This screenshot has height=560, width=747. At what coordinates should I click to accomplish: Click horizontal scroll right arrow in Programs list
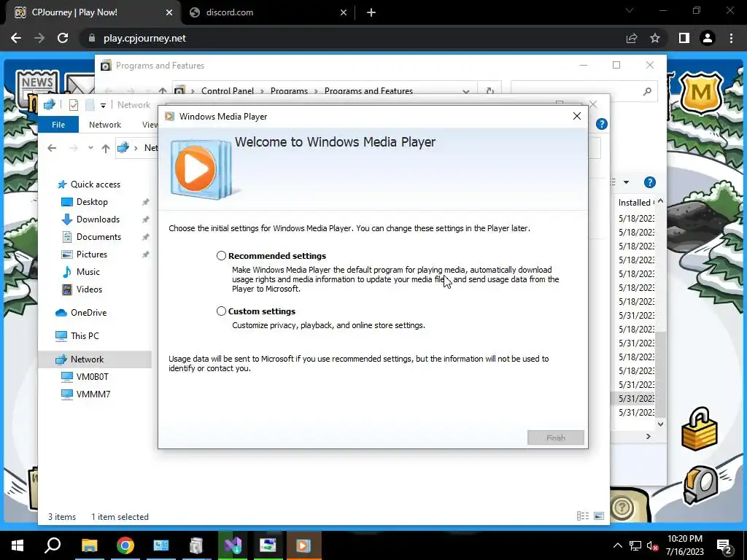648,436
